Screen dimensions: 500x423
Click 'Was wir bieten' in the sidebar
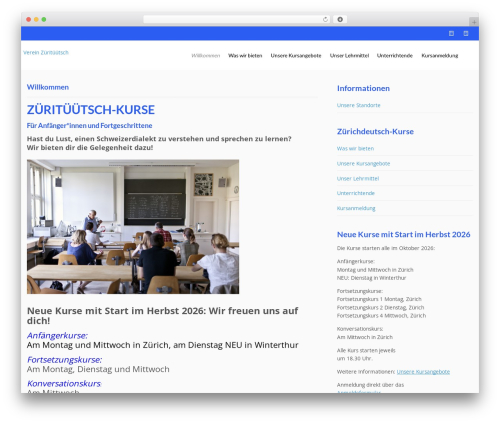click(355, 149)
